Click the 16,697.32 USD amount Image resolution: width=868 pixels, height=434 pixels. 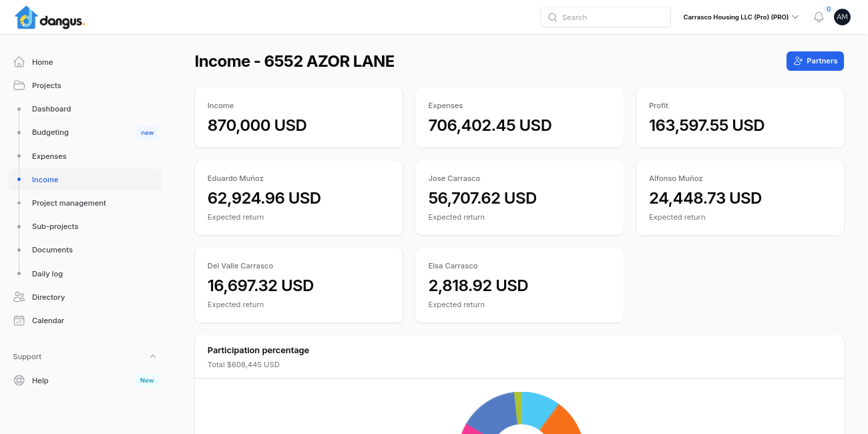260,286
